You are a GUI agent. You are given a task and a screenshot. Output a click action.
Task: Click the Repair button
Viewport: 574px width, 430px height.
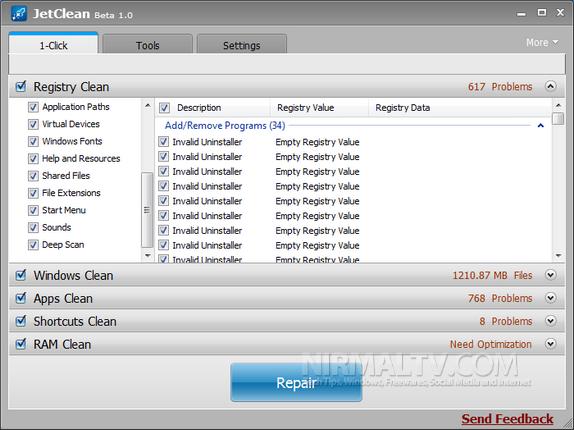[x=296, y=382]
